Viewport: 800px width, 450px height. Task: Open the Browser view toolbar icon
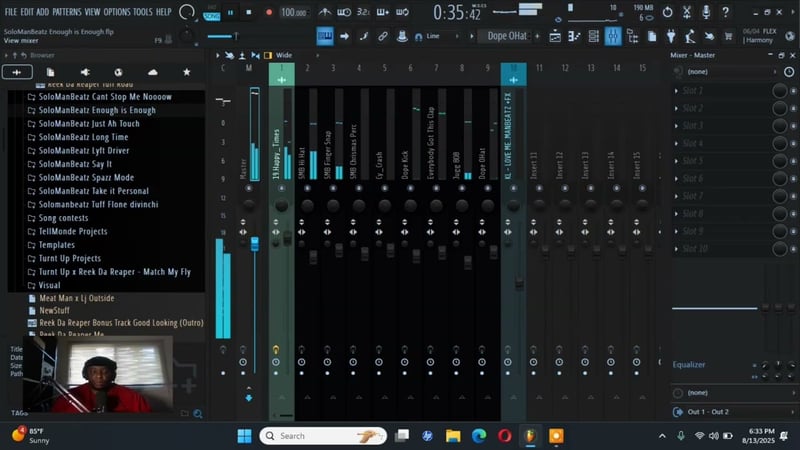click(x=633, y=36)
